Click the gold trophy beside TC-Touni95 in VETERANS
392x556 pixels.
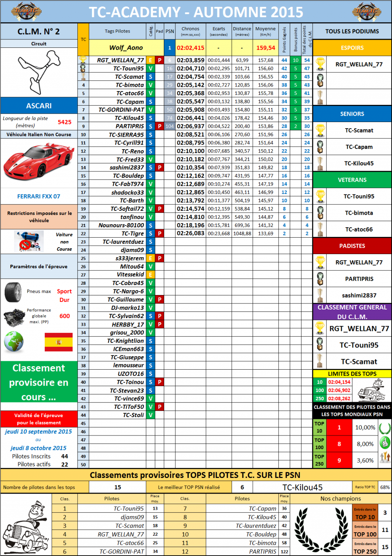click(320, 196)
